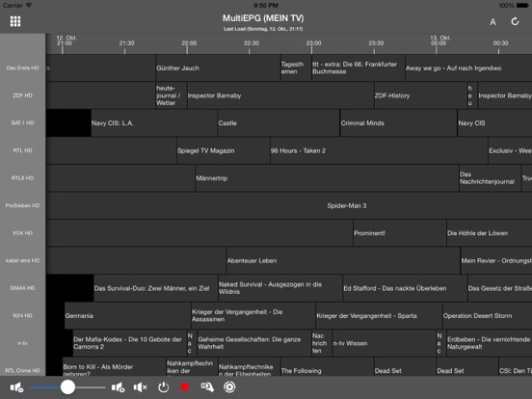Screen dimensions: 532x399
Task: Open ZDF-History programme
Action: click(x=421, y=95)
